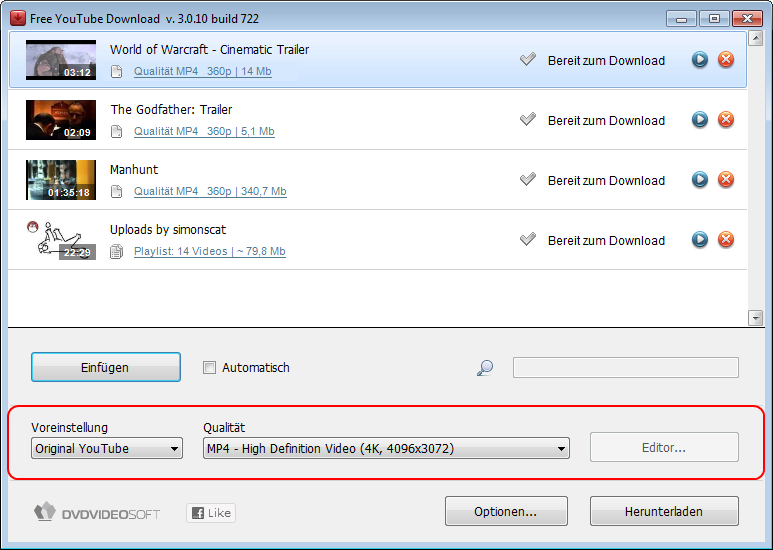Click the list scrollbar up arrow
The width and height of the screenshot is (773, 550).
click(x=756, y=38)
